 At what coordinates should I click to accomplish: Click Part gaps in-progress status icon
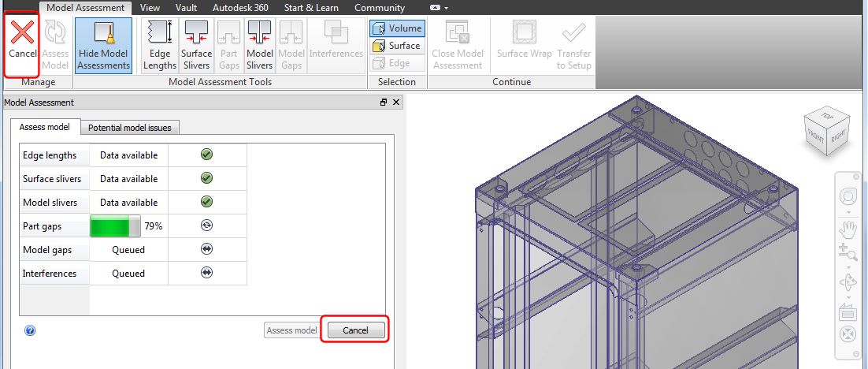point(206,225)
